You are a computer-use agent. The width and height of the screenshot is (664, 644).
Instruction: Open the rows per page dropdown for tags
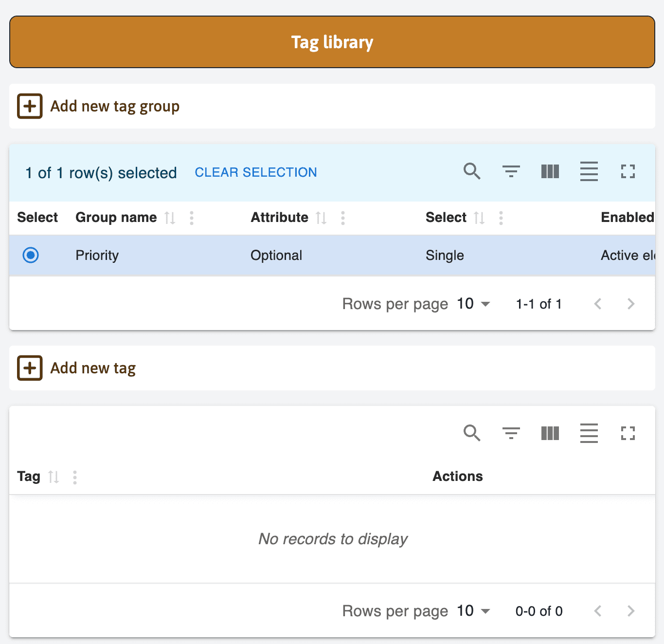click(473, 611)
